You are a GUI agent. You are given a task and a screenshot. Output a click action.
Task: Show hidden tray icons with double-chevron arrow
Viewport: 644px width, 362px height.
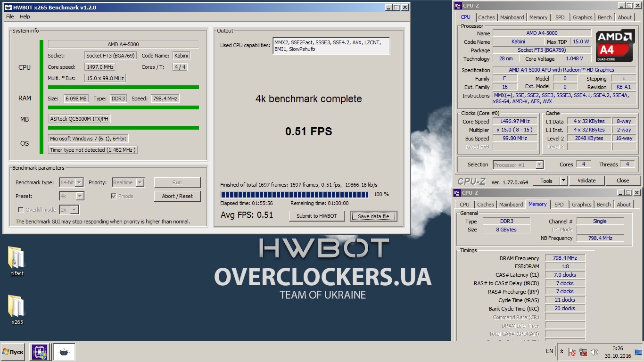click(x=561, y=352)
